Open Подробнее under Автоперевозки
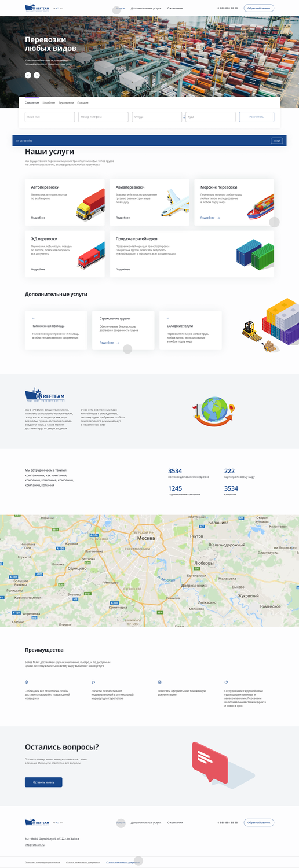Image resolution: width=299 pixels, height=868 pixels. point(38,218)
